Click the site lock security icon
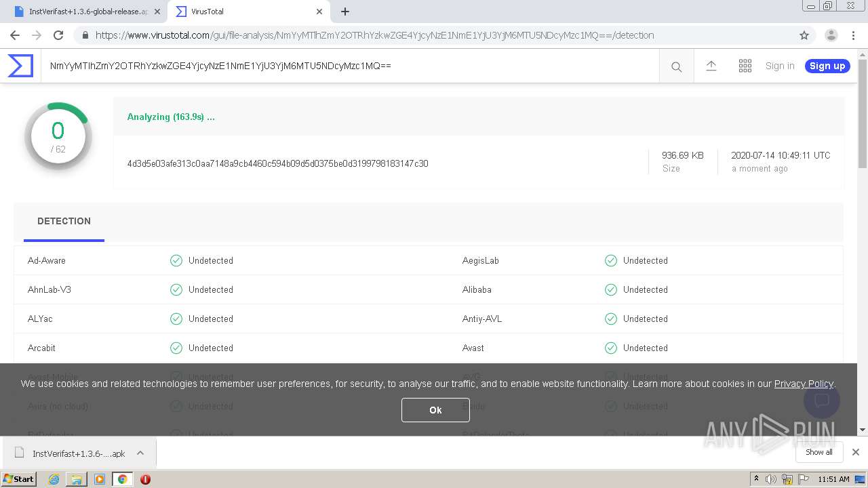Viewport: 868px width, 488px height. click(85, 35)
